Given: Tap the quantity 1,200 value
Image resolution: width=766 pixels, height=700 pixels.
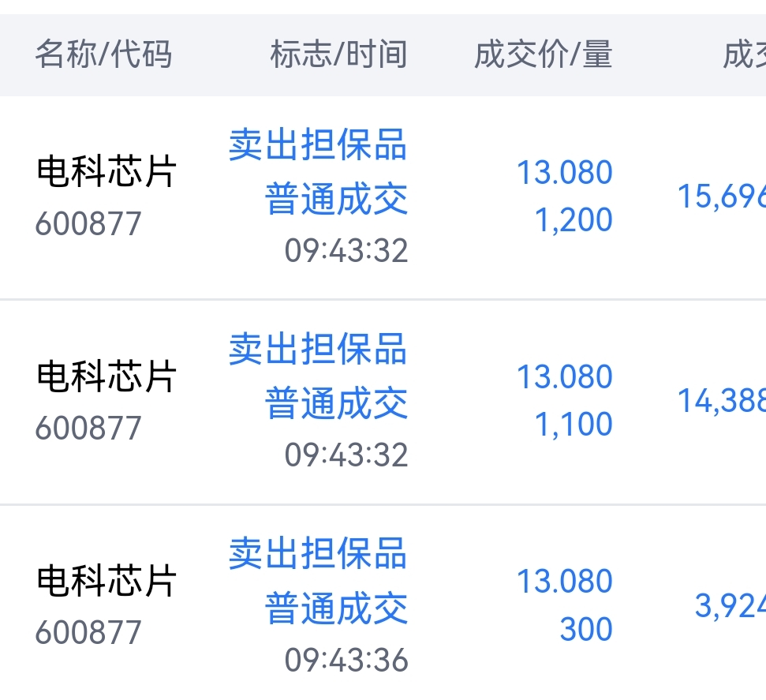Looking at the screenshot, I should click(574, 219).
